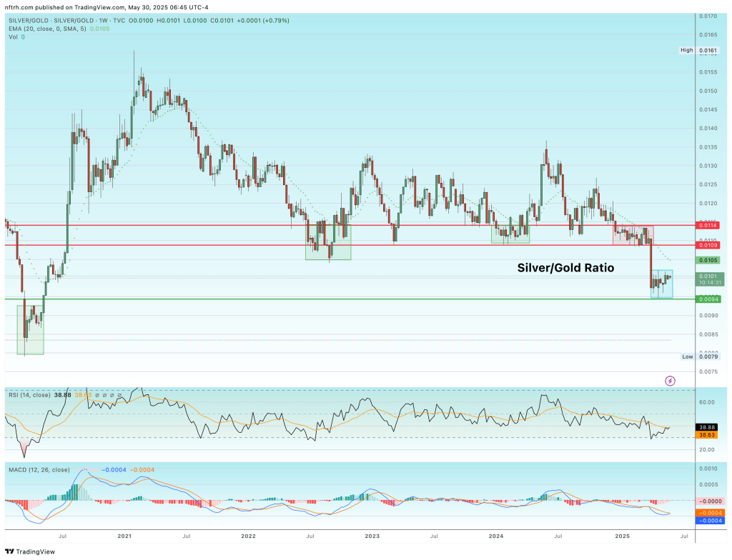Click the red 0.0109 price label
Viewport: 732px width, 560px height.
click(708, 244)
